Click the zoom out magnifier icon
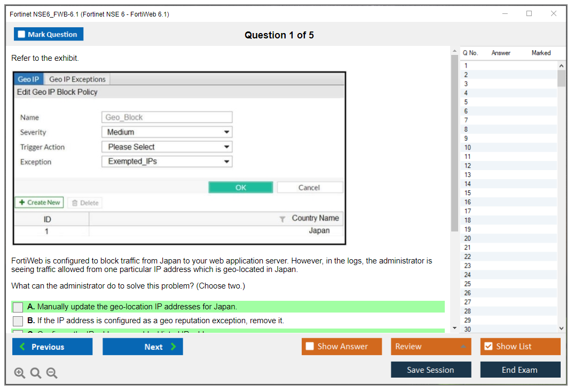The width and height of the screenshot is (574, 392). pos(52,373)
